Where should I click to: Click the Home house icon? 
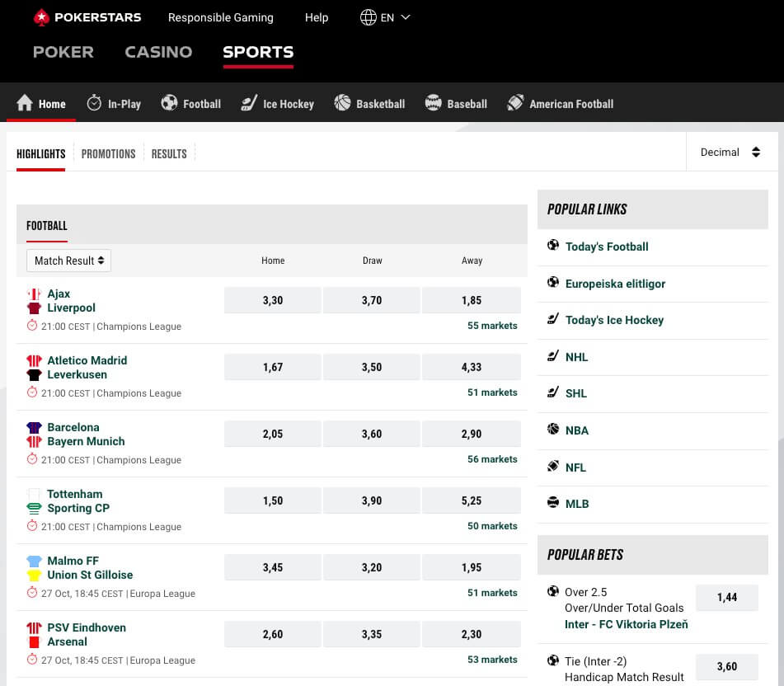(x=25, y=102)
